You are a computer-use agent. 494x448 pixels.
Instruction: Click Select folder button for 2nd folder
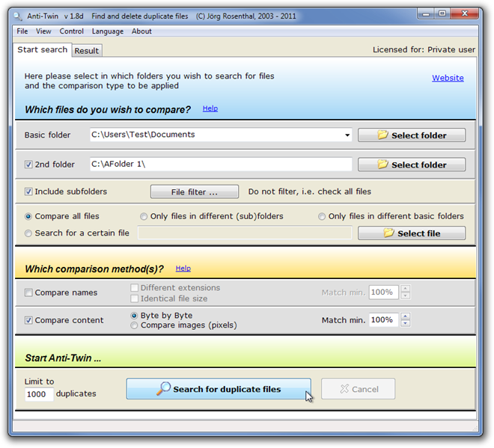click(412, 165)
